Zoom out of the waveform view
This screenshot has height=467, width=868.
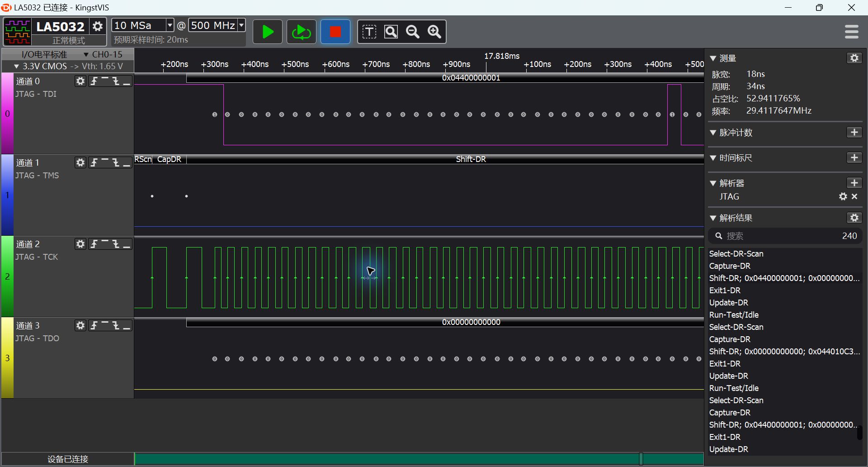413,32
